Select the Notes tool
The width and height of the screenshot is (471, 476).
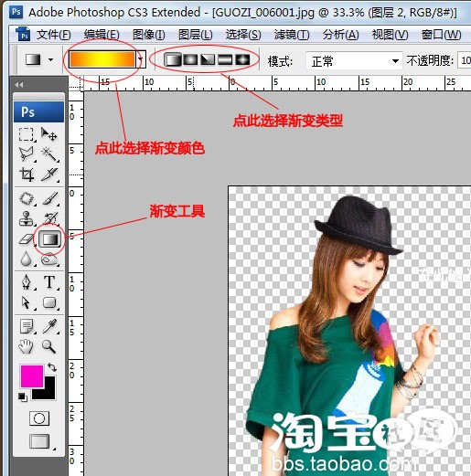pyautogui.click(x=27, y=326)
